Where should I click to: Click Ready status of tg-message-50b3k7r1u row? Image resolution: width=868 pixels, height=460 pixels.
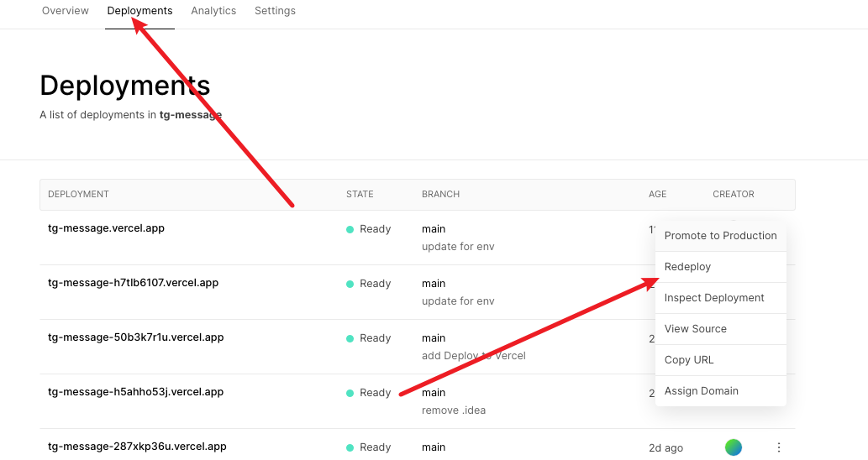click(369, 338)
